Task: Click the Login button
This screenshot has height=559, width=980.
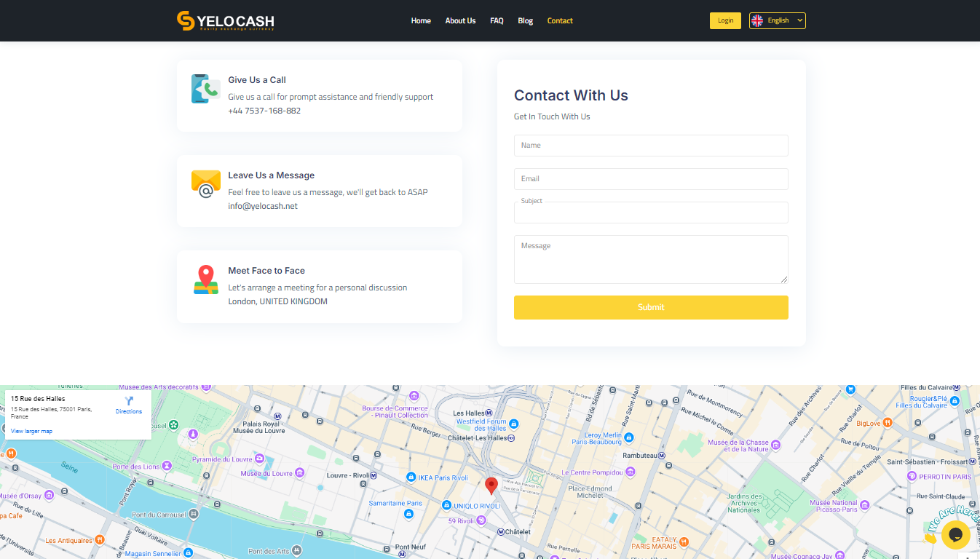Action: pyautogui.click(x=725, y=20)
